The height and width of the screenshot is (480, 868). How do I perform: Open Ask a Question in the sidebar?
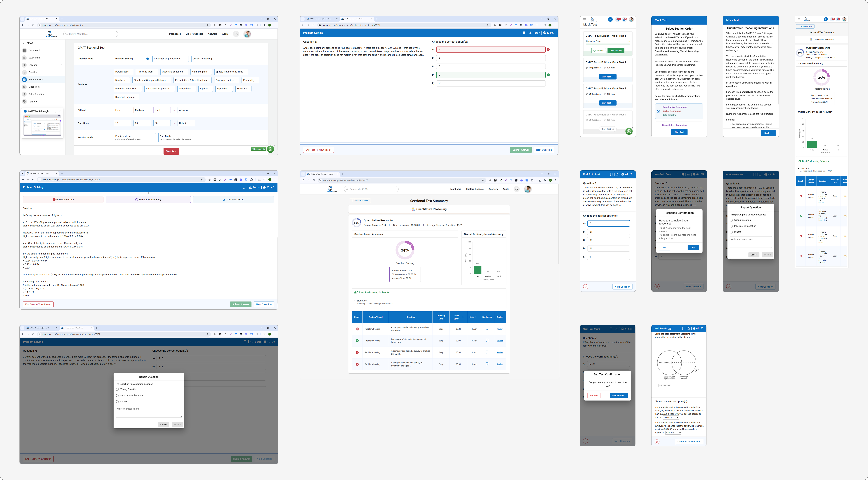click(36, 94)
